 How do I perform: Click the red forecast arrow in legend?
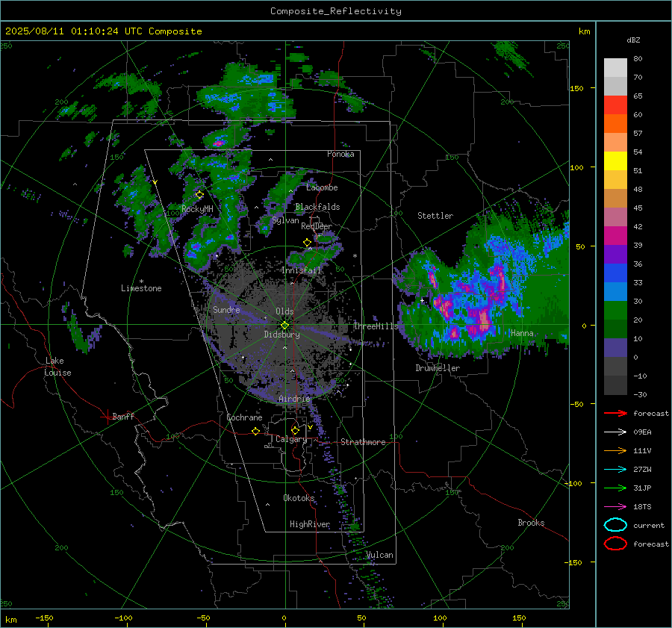(615, 413)
